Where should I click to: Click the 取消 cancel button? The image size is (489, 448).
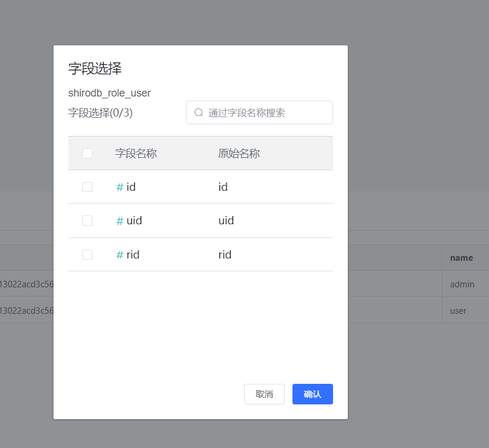click(264, 394)
